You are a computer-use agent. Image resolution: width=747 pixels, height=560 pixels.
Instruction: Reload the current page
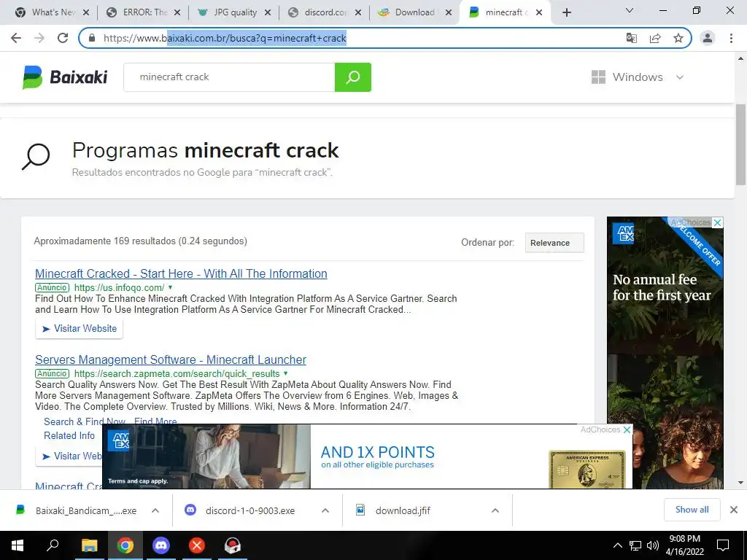pos(63,38)
